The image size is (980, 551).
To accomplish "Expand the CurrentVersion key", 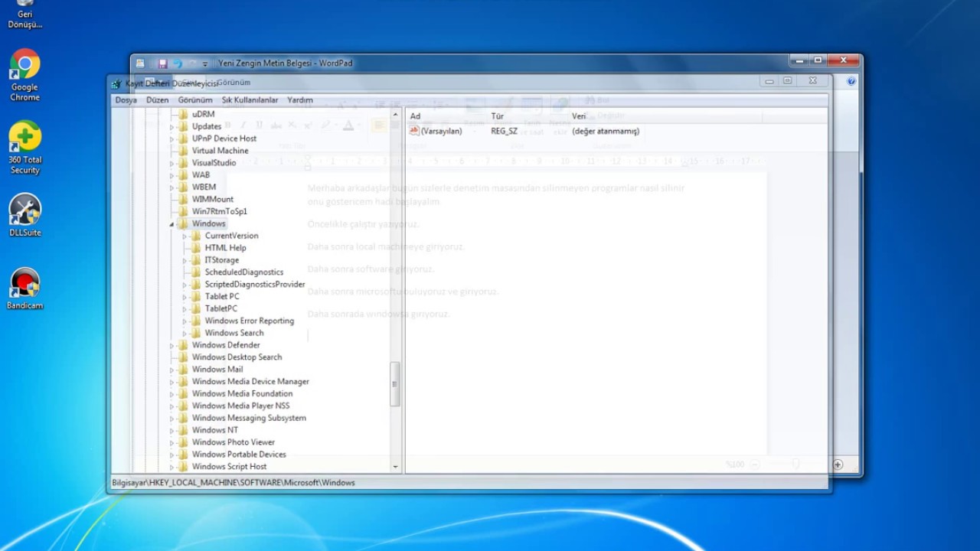I will [x=185, y=236].
